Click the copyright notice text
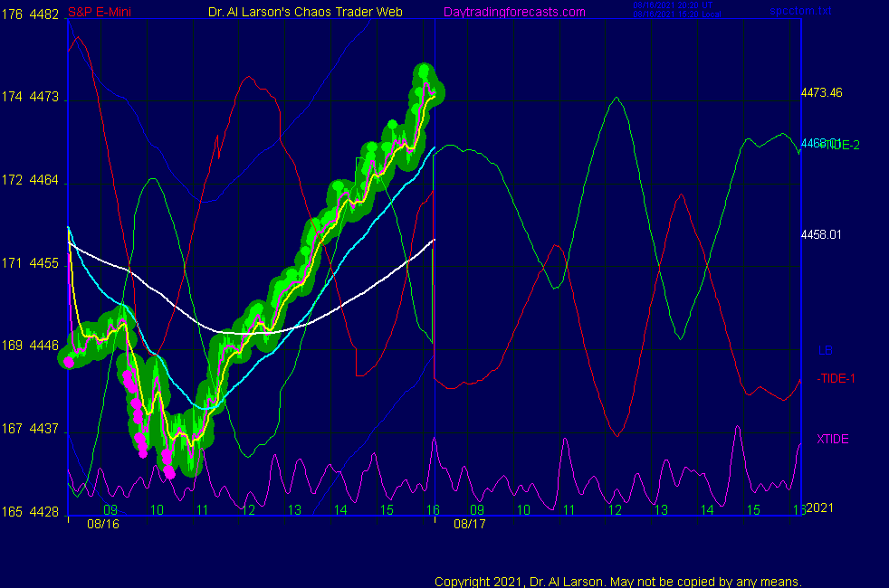 617,581
